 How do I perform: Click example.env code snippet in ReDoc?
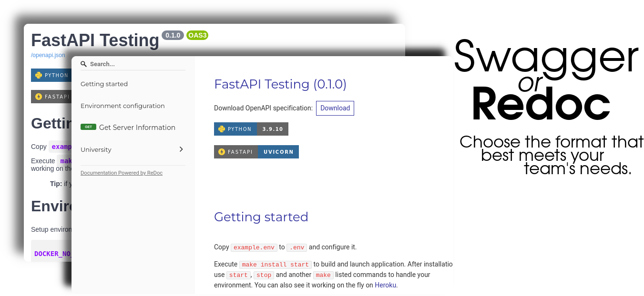click(x=254, y=247)
